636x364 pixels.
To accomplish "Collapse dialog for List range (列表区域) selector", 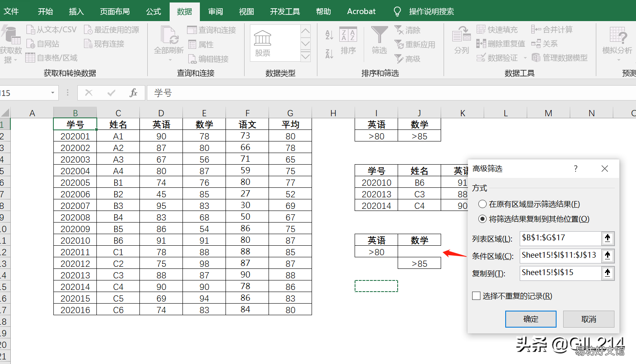I will click(x=607, y=238).
